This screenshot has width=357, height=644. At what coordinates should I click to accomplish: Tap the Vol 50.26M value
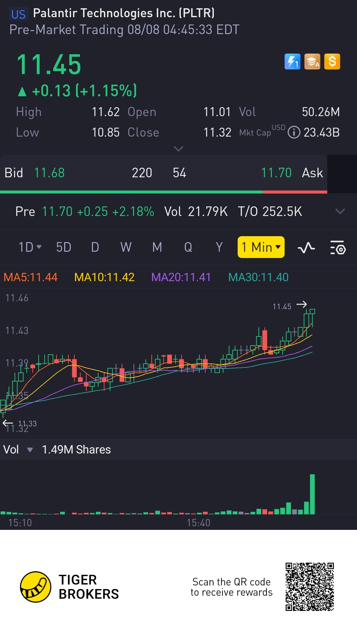coord(321,112)
